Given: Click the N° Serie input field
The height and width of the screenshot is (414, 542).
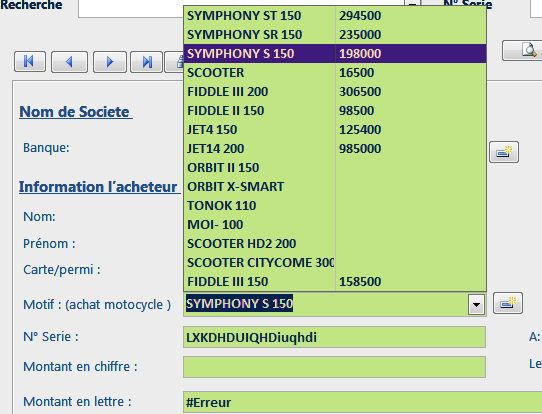Looking at the screenshot, I should (334, 337).
